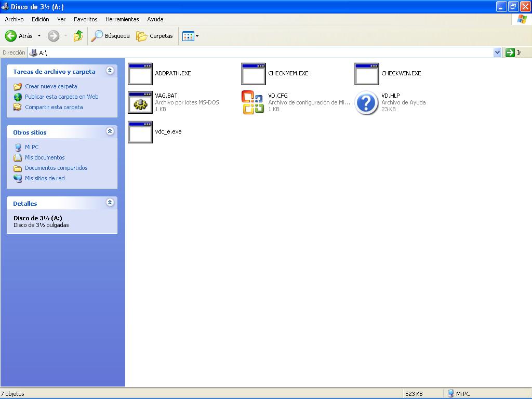Open the Herramientas menu
The height and width of the screenshot is (399, 532).
(x=122, y=19)
